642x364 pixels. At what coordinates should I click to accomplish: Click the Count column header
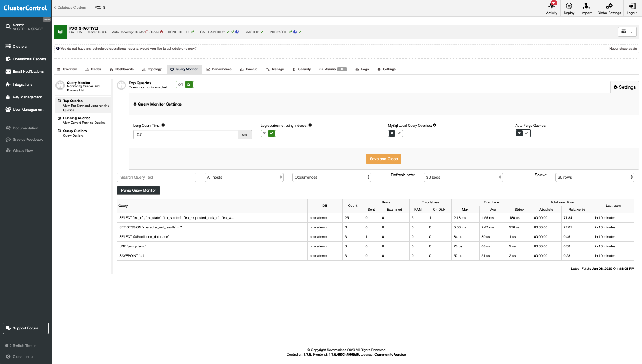[x=353, y=206]
